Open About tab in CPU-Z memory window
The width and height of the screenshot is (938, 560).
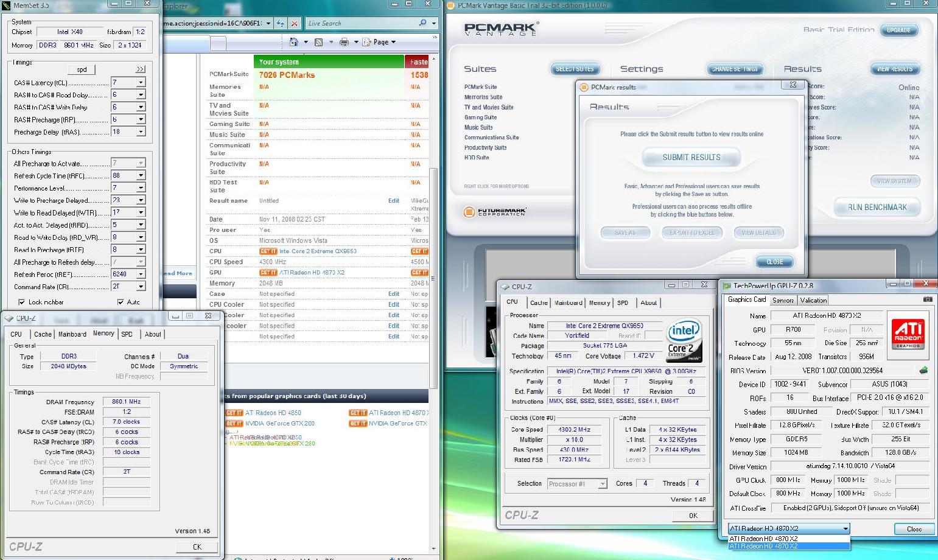point(153,334)
